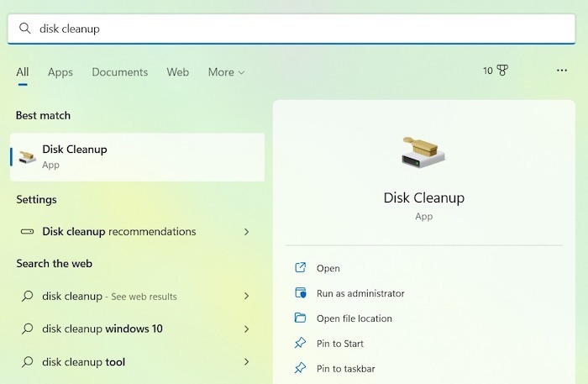Expand the Disk cleanup recommendations chevron
The width and height of the screenshot is (588, 384).
pyautogui.click(x=246, y=232)
